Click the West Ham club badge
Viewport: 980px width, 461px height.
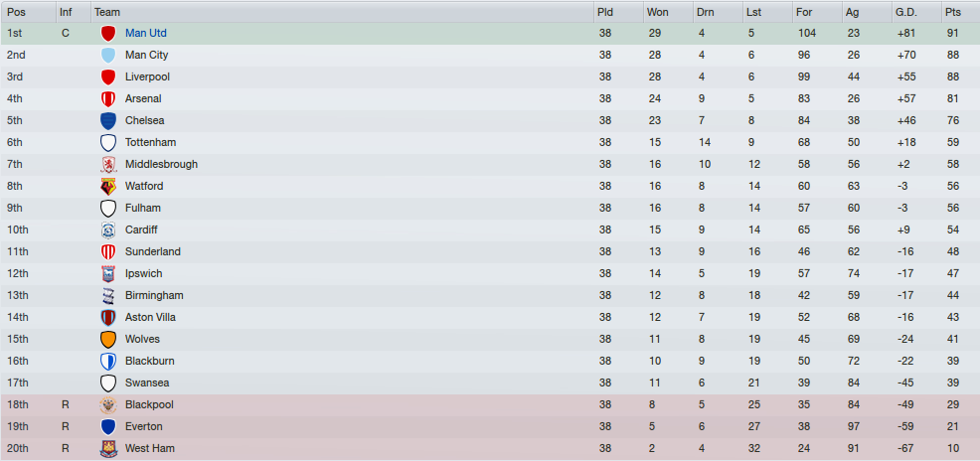coord(108,448)
